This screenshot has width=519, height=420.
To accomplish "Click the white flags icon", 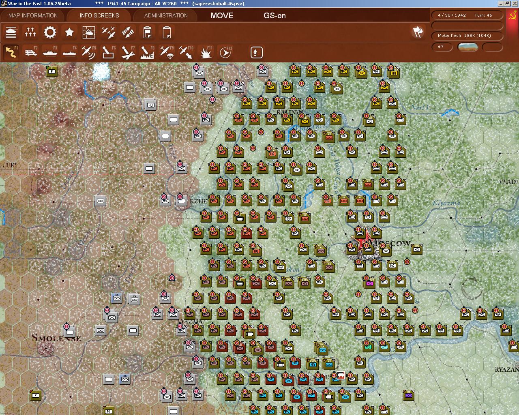I will point(418,32).
